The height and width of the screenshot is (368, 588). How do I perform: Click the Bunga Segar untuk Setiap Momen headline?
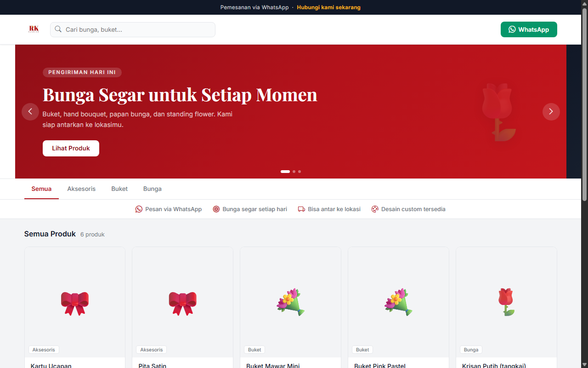pos(180,95)
